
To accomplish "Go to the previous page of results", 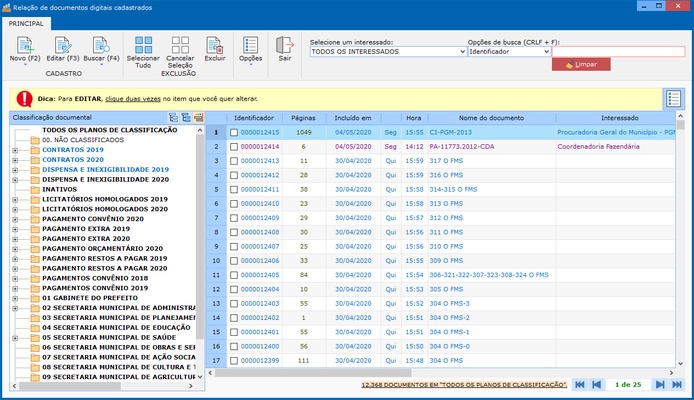I will [597, 385].
